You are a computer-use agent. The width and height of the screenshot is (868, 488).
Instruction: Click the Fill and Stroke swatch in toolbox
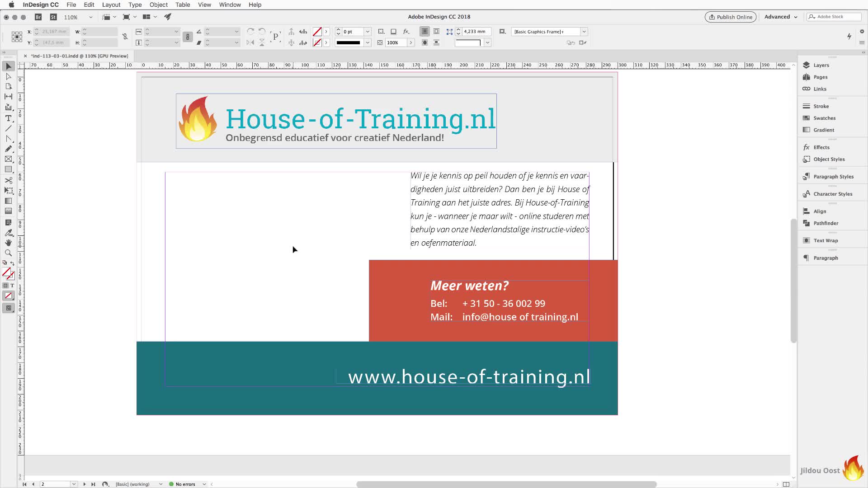coord(8,274)
